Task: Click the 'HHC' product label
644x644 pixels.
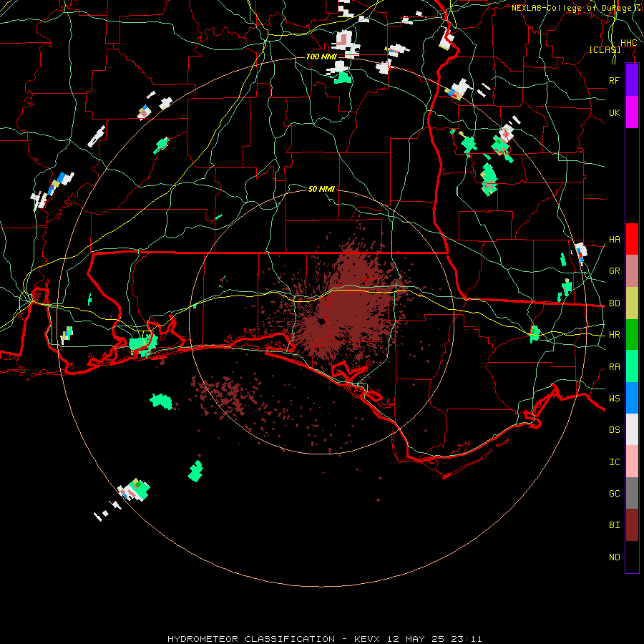Action: (x=628, y=43)
